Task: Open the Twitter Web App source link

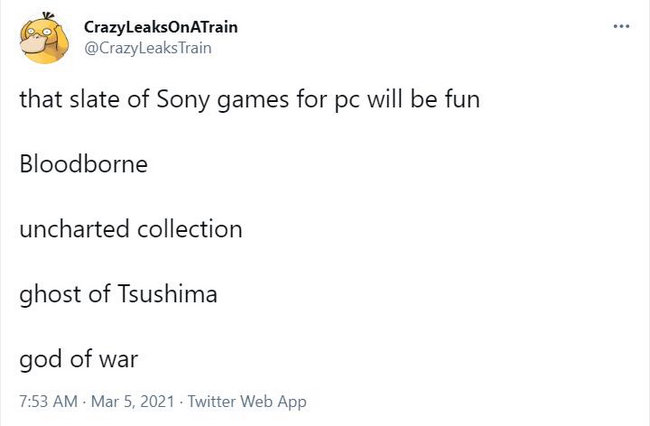Action: tap(247, 402)
